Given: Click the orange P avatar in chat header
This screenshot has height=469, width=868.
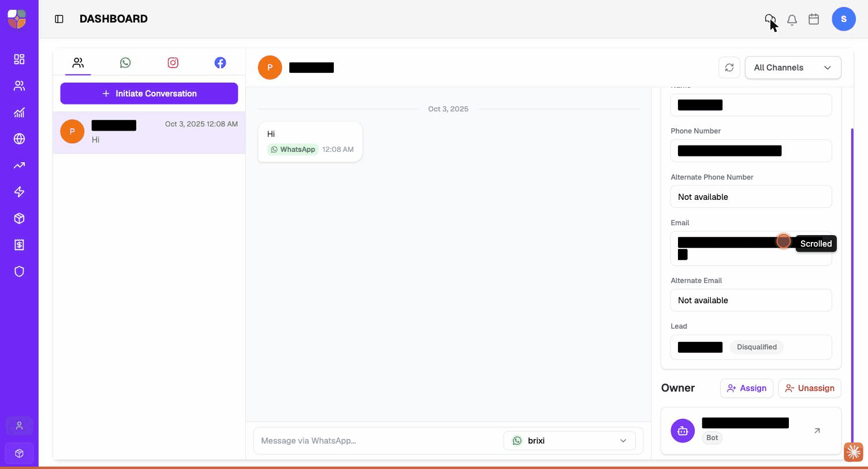Looking at the screenshot, I should (270, 68).
